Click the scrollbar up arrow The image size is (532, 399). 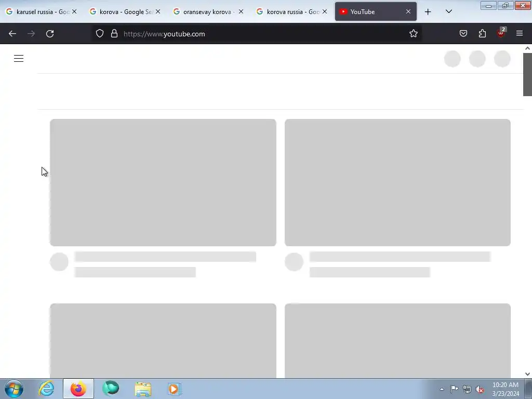(527, 48)
